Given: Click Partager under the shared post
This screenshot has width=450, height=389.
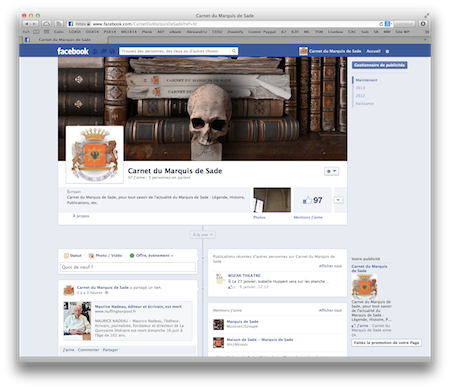Looking at the screenshot, I should [x=110, y=350].
